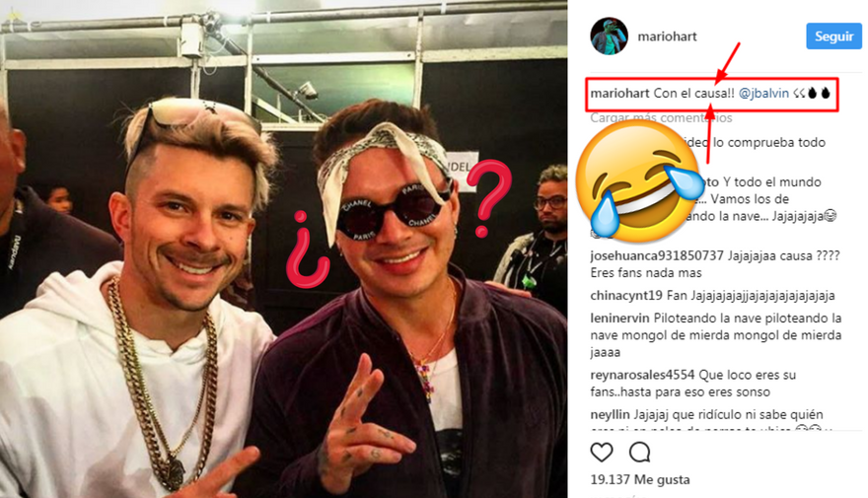
Task: Open leninervin's profile link
Action: tap(621, 319)
